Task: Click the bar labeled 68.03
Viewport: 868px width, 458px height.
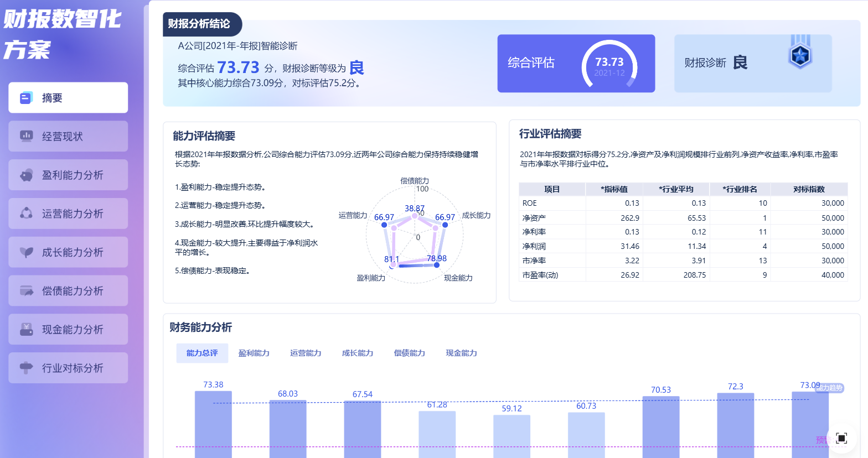Action: point(288,429)
